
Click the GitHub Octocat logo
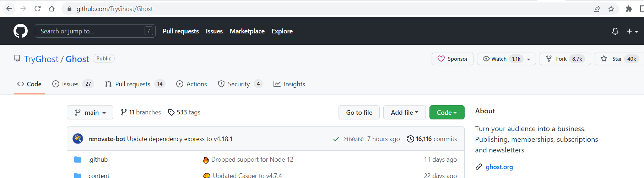pyautogui.click(x=21, y=31)
